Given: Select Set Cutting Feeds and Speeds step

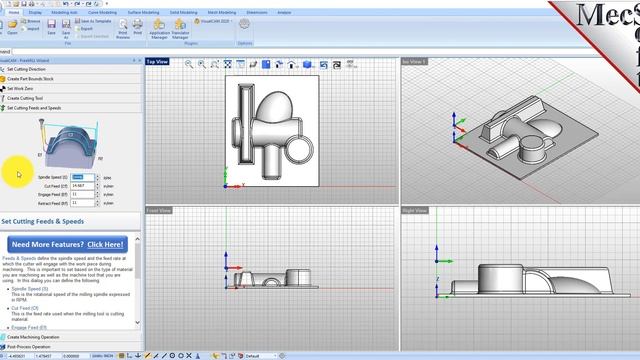Looking at the screenshot, I should point(71,108).
